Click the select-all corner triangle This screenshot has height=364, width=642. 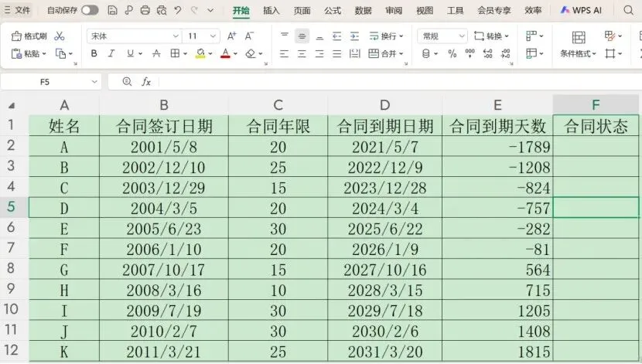coord(12,106)
